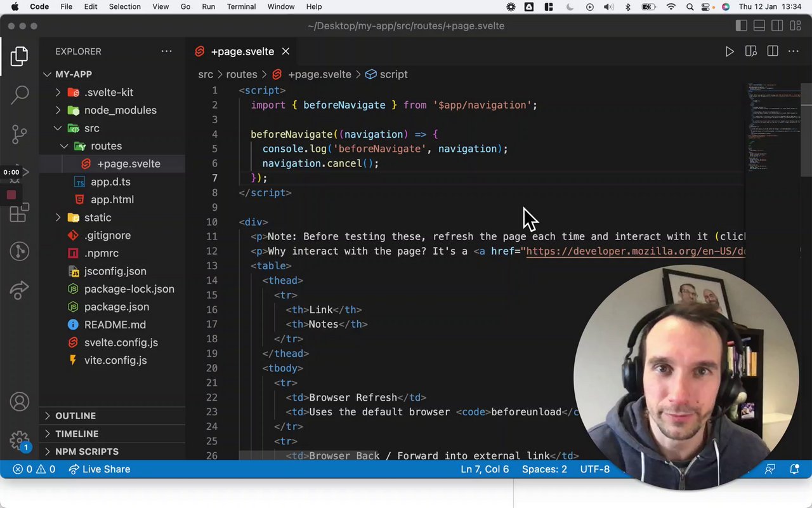This screenshot has height=508, width=812.
Task: Open the Edit menu
Action: click(x=91, y=7)
